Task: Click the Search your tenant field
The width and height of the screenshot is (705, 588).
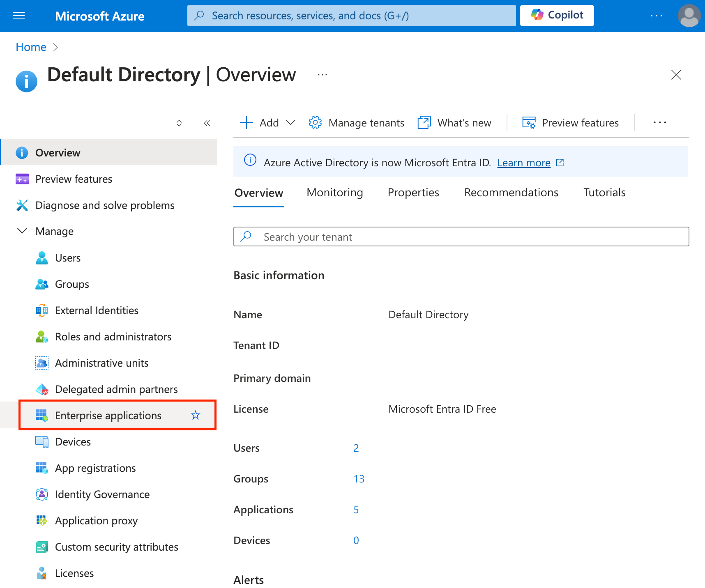Action: [461, 237]
